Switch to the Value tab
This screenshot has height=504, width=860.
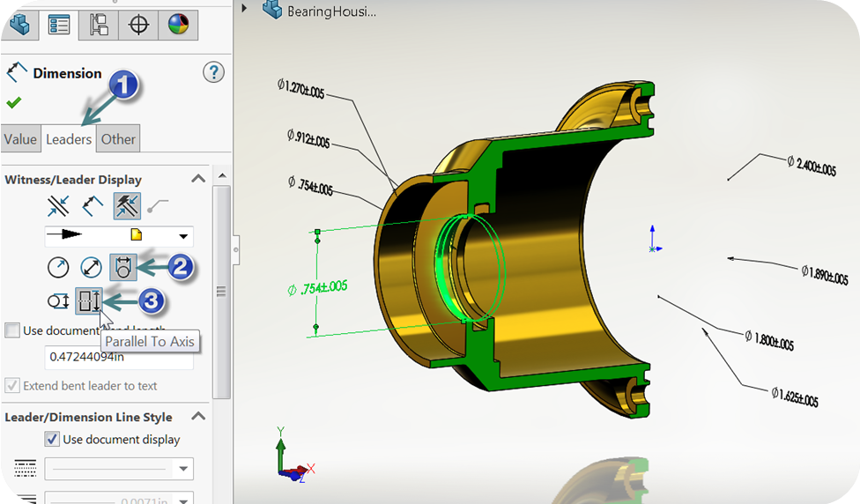point(20,138)
